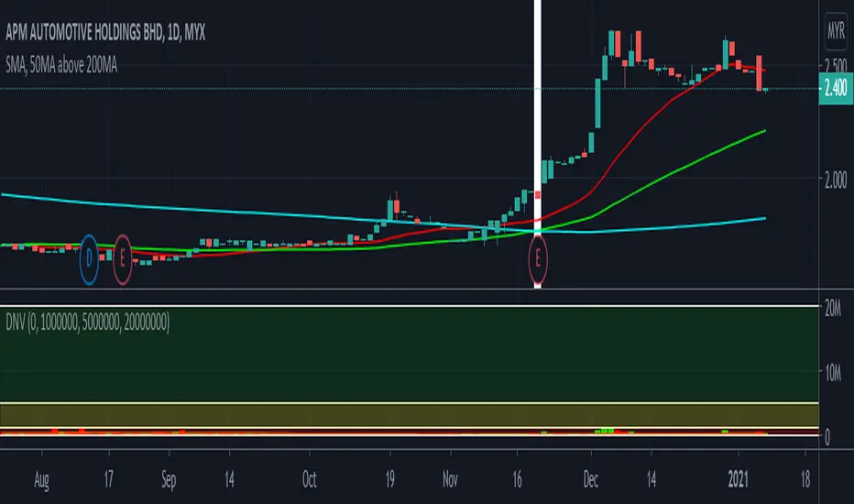
Task: Click the 2.000 price axis label
Action: [836, 180]
